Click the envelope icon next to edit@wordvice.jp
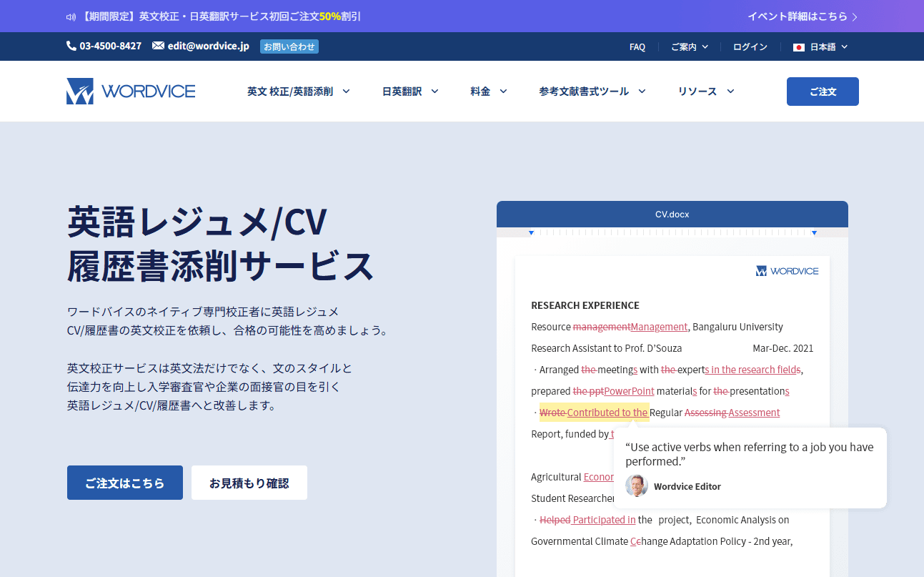Viewport: 924px width, 577px height. click(158, 46)
